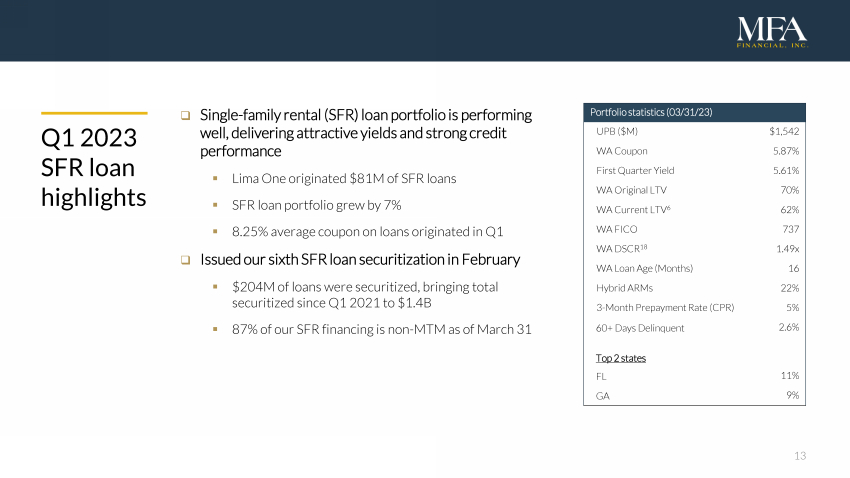850x478 pixels.
Task: Click the MFA Financial logo
Action: click(771, 32)
